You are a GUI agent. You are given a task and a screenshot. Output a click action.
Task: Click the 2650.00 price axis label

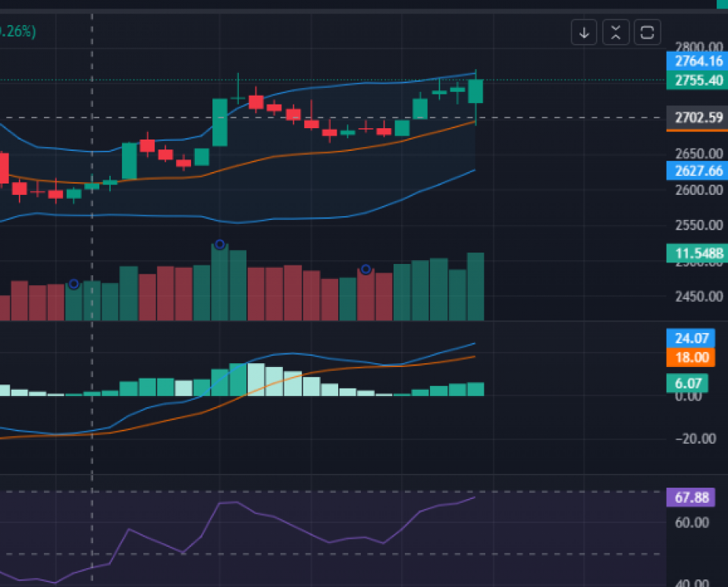698,154
